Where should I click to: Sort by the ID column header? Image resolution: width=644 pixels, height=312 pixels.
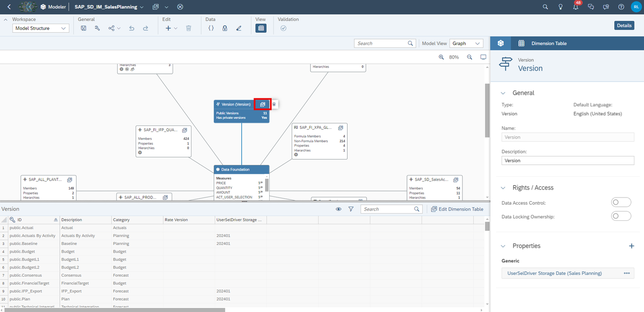pos(34,220)
